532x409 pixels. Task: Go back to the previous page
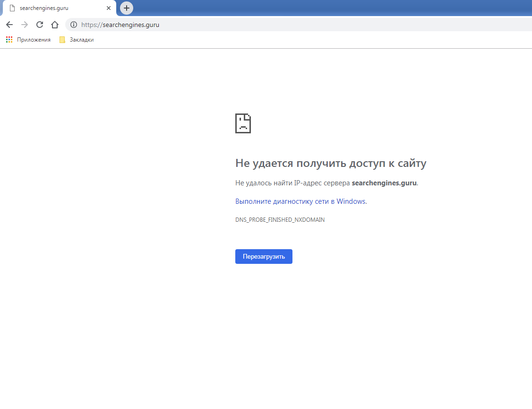9,25
